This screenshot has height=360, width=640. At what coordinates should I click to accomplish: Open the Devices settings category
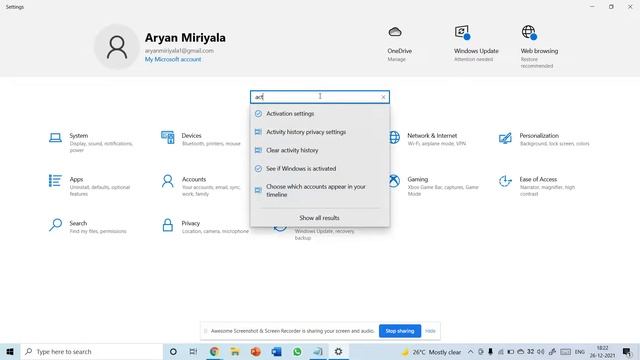[201, 139]
